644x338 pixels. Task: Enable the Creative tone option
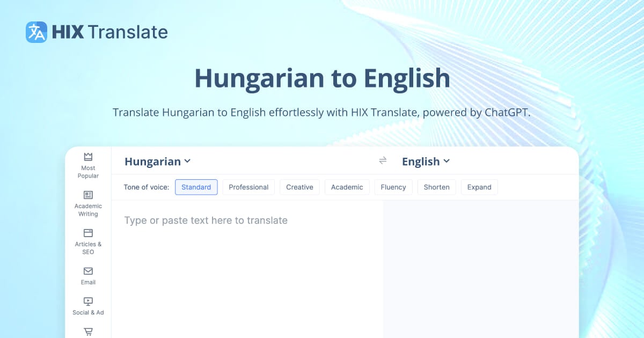[x=299, y=187]
